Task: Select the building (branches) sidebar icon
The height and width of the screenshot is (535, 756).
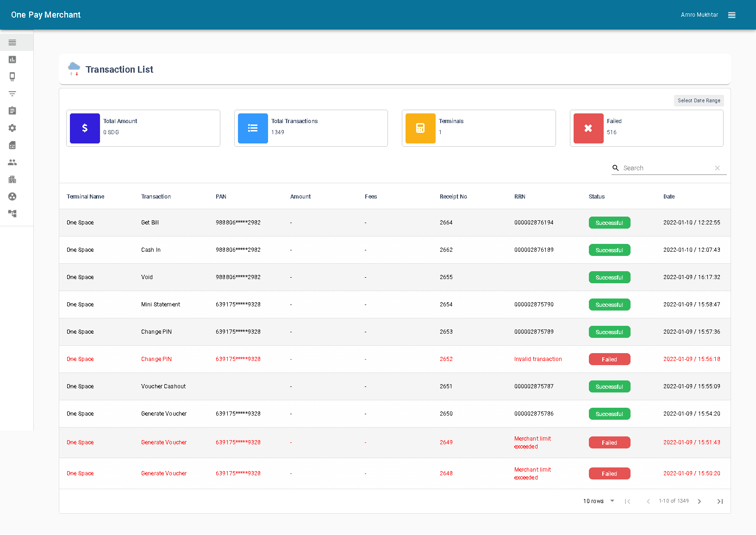Action: pyautogui.click(x=12, y=179)
